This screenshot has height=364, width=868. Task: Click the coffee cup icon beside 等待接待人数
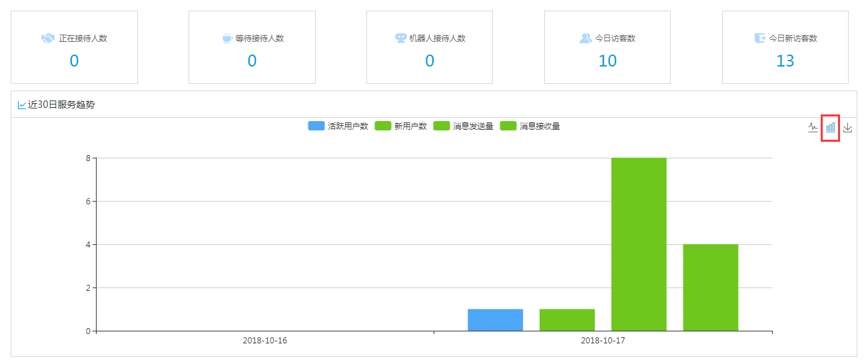(227, 39)
